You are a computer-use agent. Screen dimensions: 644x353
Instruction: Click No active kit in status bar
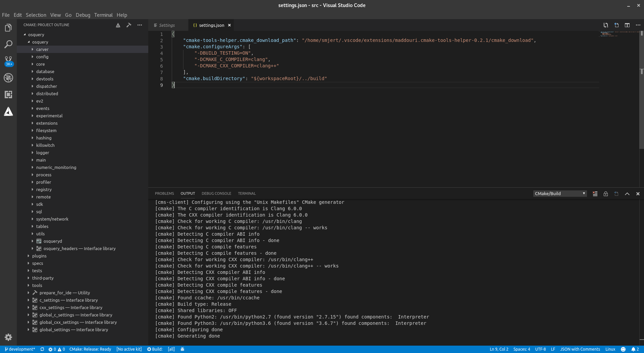coord(129,349)
